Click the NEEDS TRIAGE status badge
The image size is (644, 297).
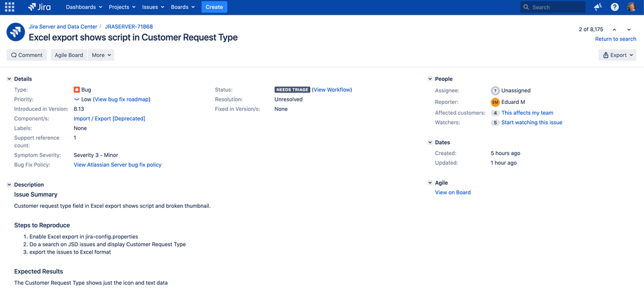(x=292, y=90)
